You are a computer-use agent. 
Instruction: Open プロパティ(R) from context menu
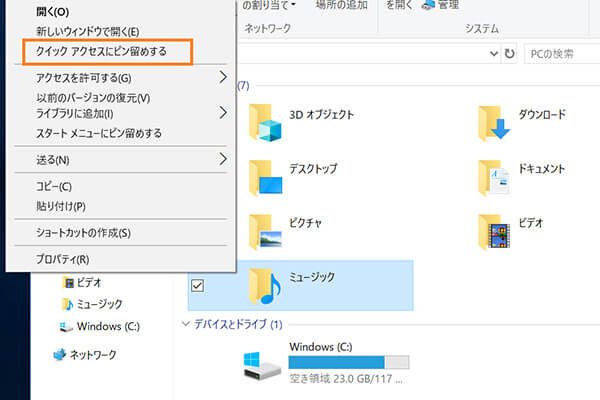pyautogui.click(x=121, y=259)
